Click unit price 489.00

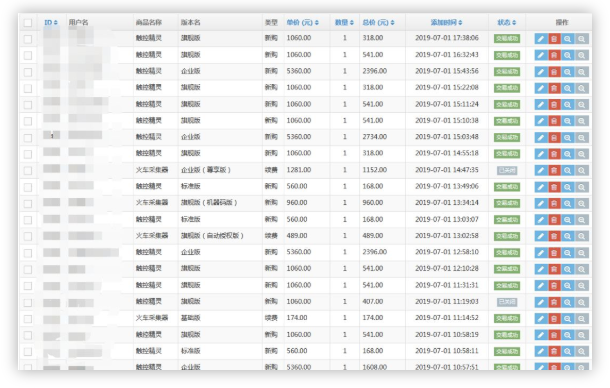(x=297, y=235)
